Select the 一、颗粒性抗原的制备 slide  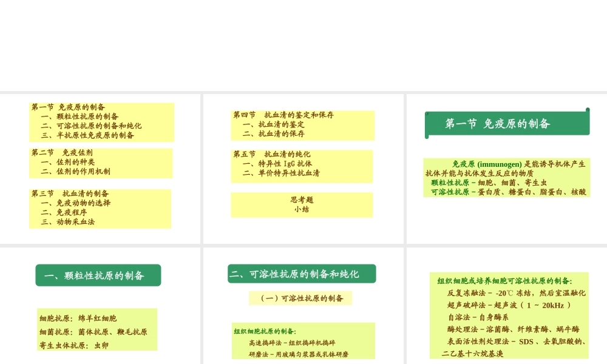(100, 303)
